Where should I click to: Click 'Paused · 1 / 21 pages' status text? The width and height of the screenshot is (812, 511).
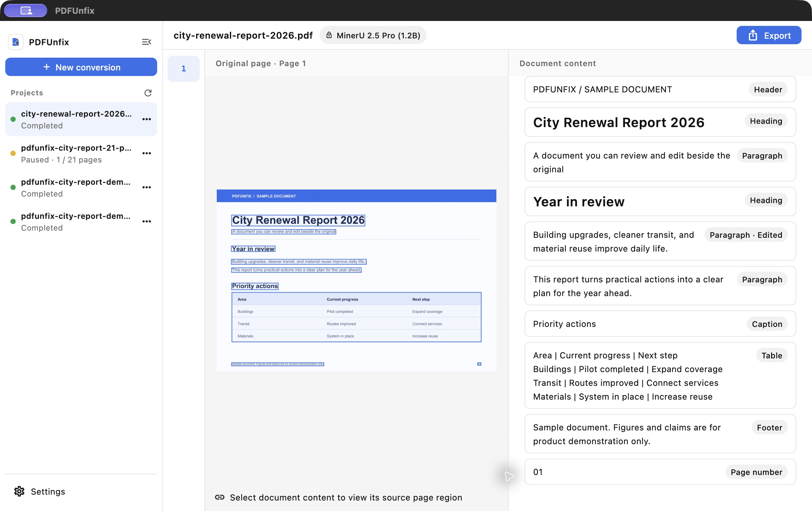[61, 160]
